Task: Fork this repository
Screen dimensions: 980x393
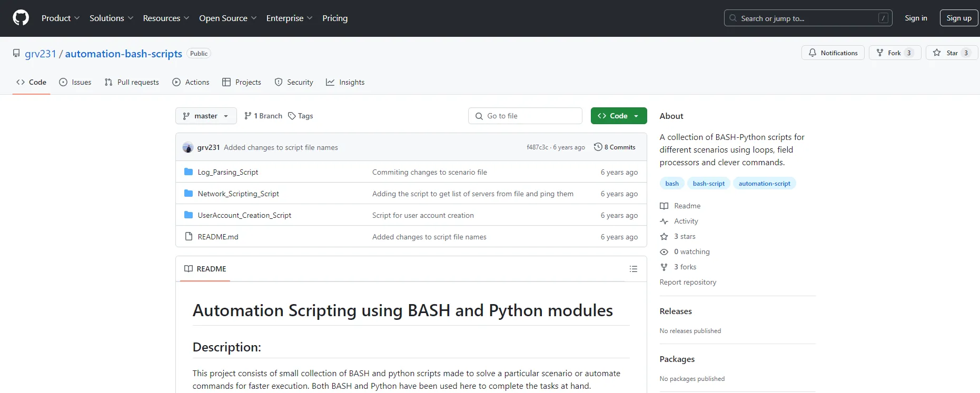Action: pyautogui.click(x=894, y=53)
